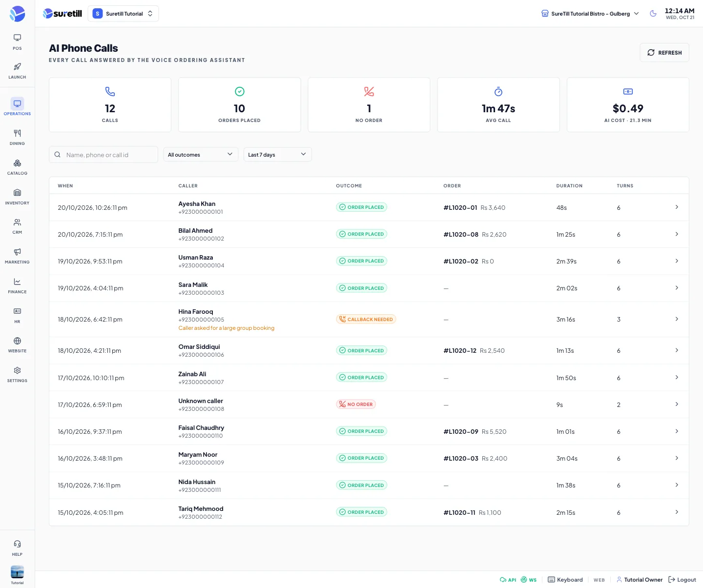Open the Inventory section
This screenshot has width=703, height=588.
(x=17, y=197)
